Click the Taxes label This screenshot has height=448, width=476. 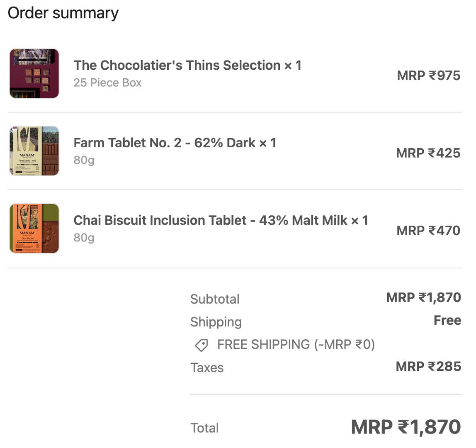click(x=206, y=368)
